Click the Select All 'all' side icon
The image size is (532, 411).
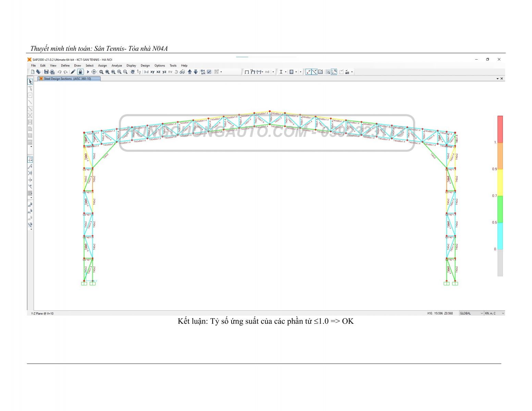pyautogui.click(x=30, y=205)
